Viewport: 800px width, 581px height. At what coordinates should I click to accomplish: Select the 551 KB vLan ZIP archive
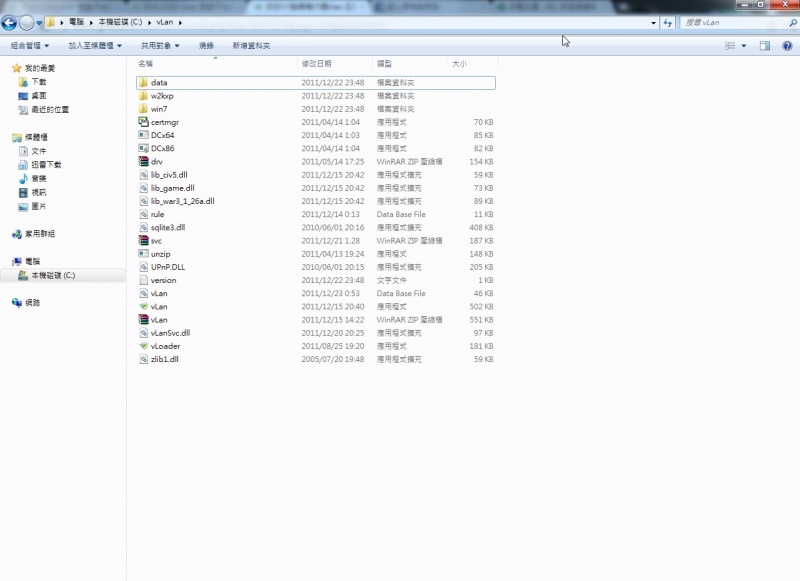[x=316, y=320]
